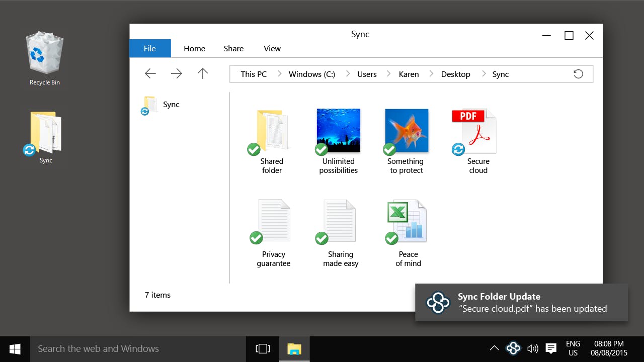Select the Something to protect goldfish image
This screenshot has width=644, height=362.
click(406, 131)
